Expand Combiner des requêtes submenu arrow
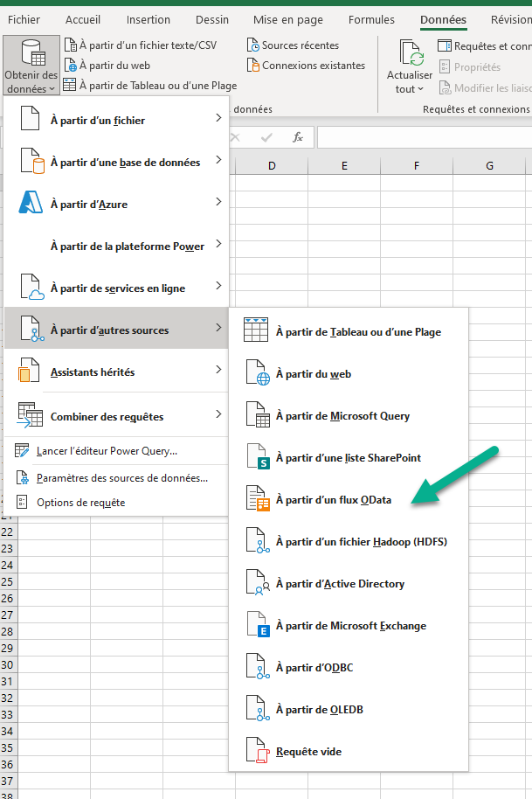This screenshot has height=799, width=532. 218,413
